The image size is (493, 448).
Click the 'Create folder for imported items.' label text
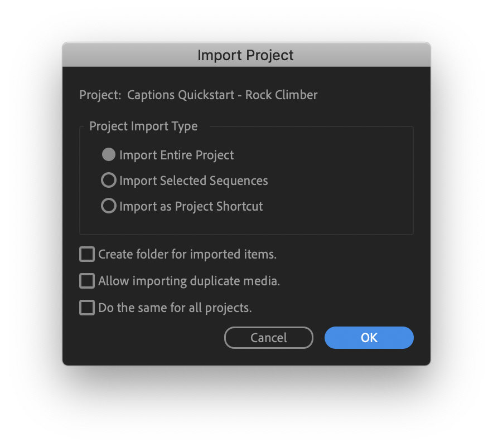tap(187, 255)
